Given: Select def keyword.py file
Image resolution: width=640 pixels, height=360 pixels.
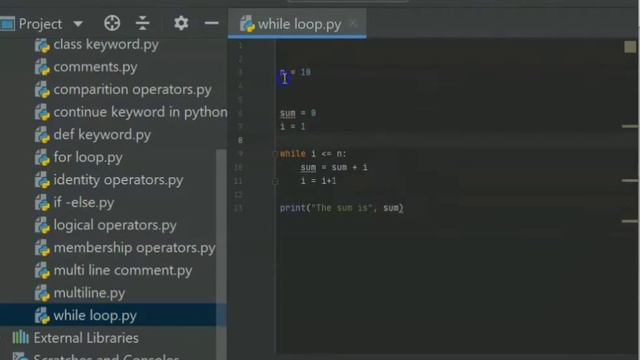Looking at the screenshot, I should coord(102,135).
